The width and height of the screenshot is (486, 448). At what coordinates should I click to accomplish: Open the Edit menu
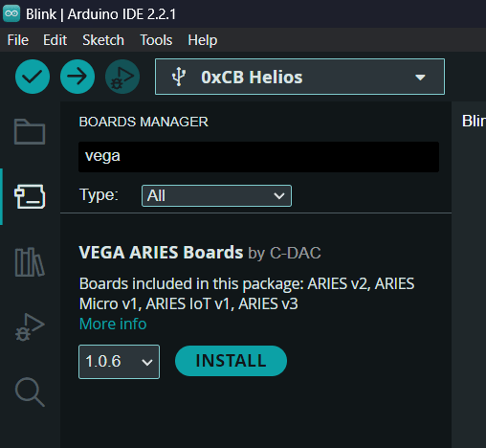point(55,40)
